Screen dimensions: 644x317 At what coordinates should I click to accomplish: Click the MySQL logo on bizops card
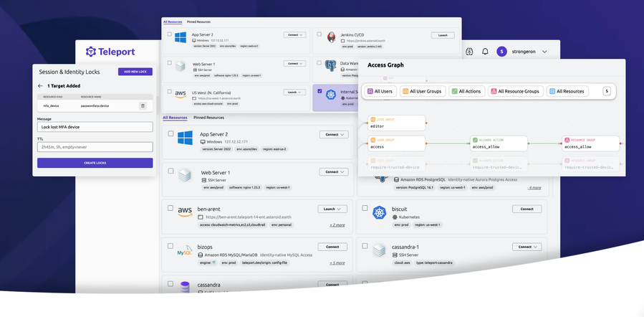click(x=184, y=250)
